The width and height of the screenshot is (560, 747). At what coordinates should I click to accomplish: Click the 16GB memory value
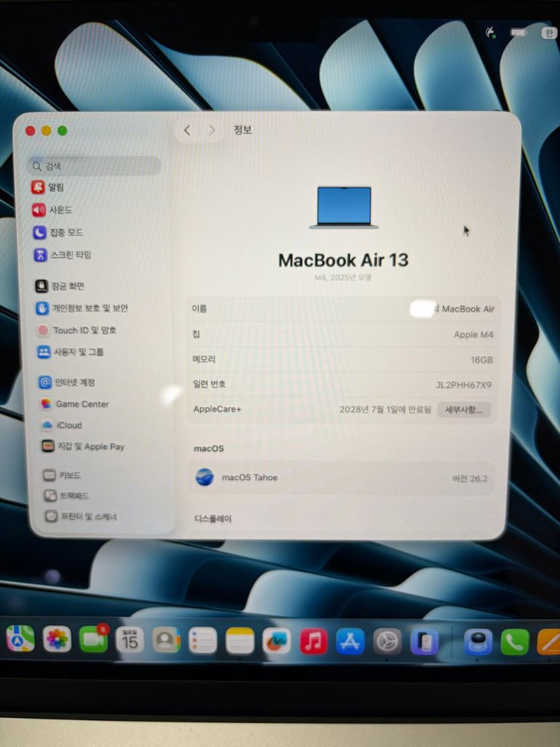[x=482, y=360]
